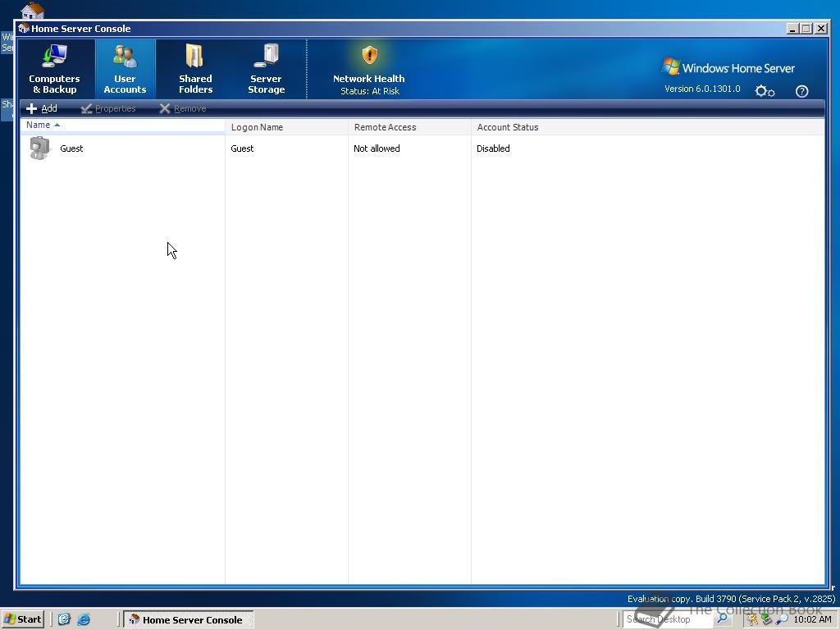Open the Help question mark icon
The image size is (840, 630).
pyautogui.click(x=801, y=91)
